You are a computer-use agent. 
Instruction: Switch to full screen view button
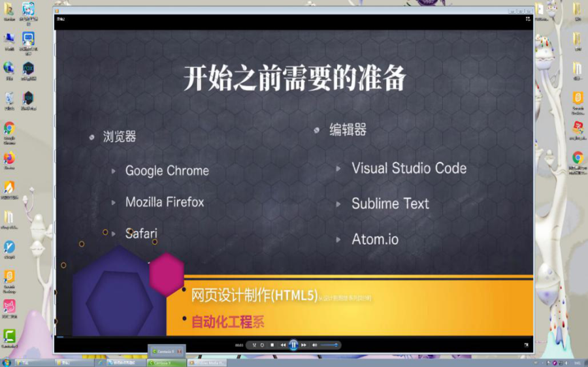pyautogui.click(x=526, y=345)
